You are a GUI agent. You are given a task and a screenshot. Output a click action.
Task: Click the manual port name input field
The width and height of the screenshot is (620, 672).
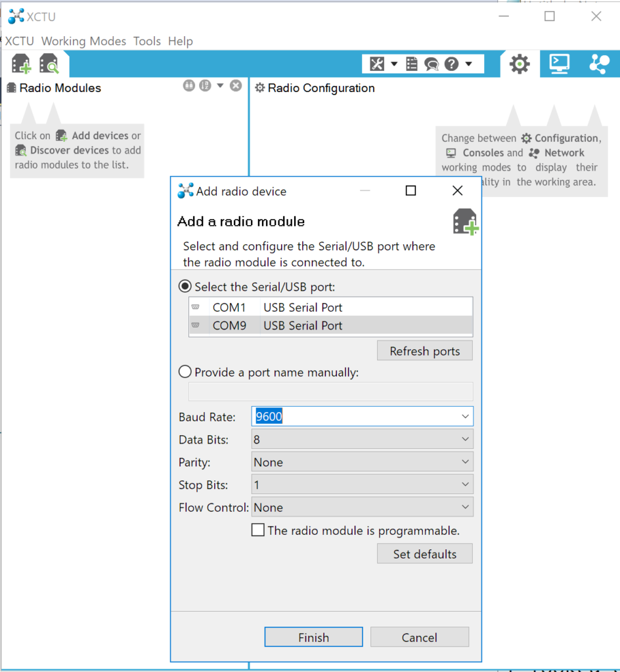click(330, 391)
